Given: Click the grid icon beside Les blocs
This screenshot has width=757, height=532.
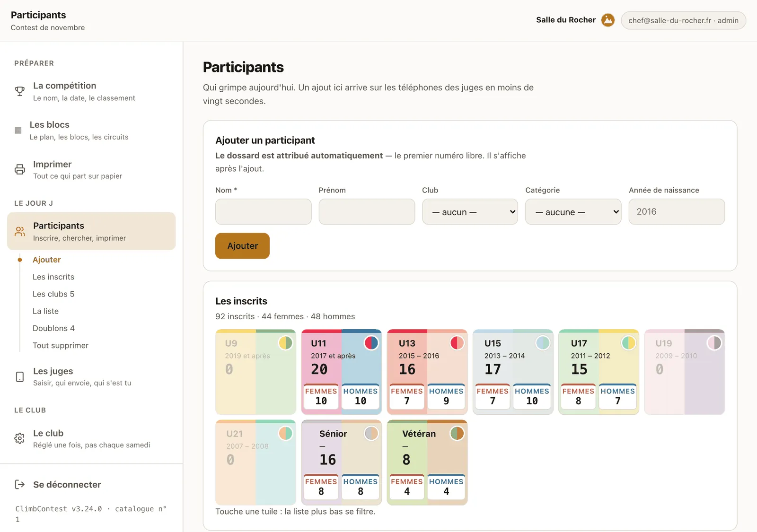Looking at the screenshot, I should coord(18,131).
